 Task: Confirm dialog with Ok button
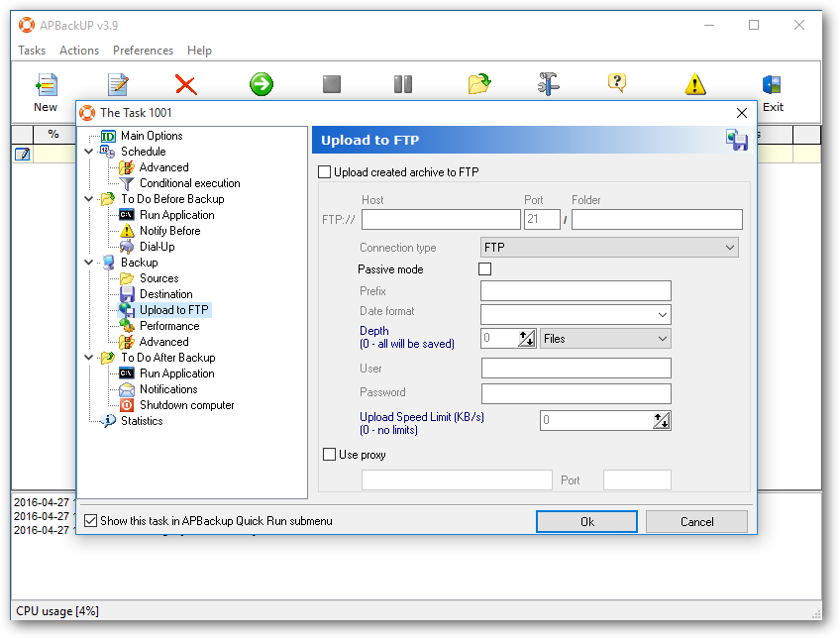[x=586, y=522]
